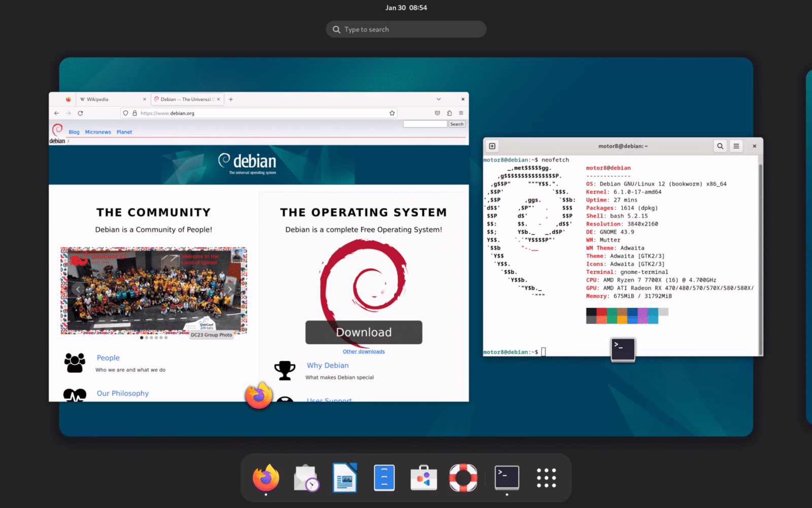
Task: Open LibreOffice Writer from the dock
Action: (x=345, y=478)
